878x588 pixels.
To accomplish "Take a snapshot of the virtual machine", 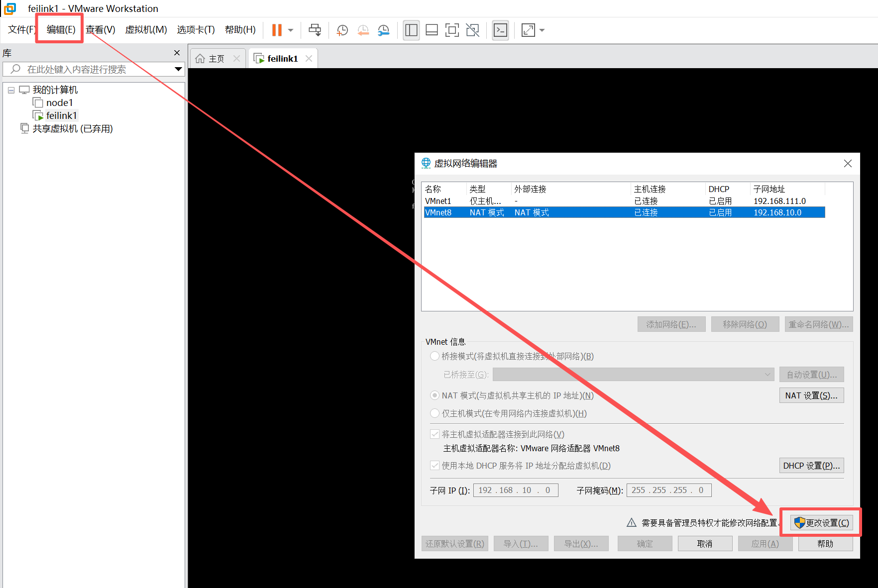I will pyautogui.click(x=342, y=30).
